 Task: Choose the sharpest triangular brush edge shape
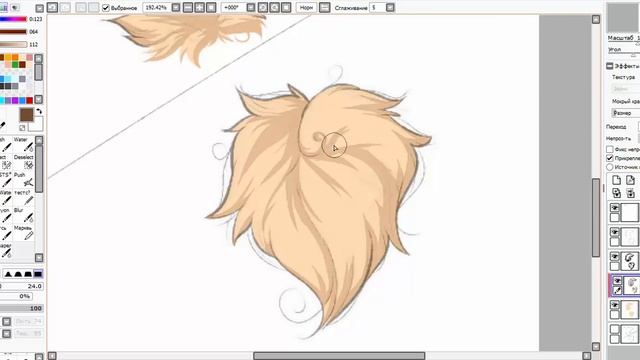pyautogui.click(x=8, y=274)
